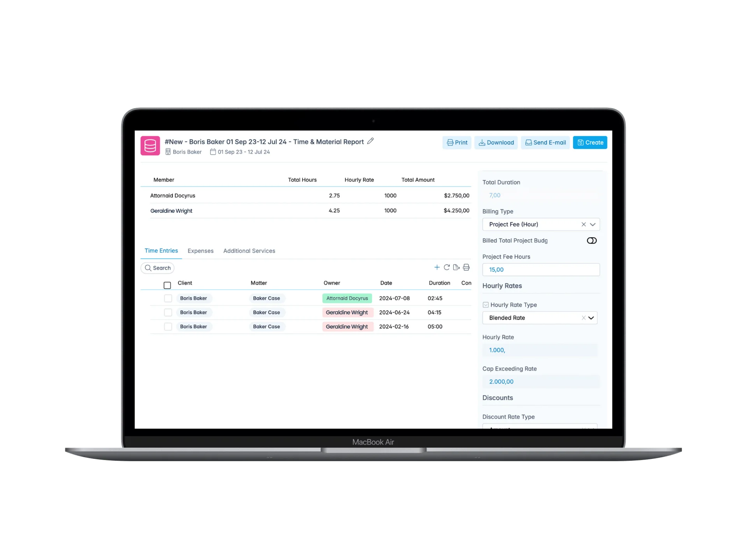Click the pencil edit icon next to title

[372, 141]
